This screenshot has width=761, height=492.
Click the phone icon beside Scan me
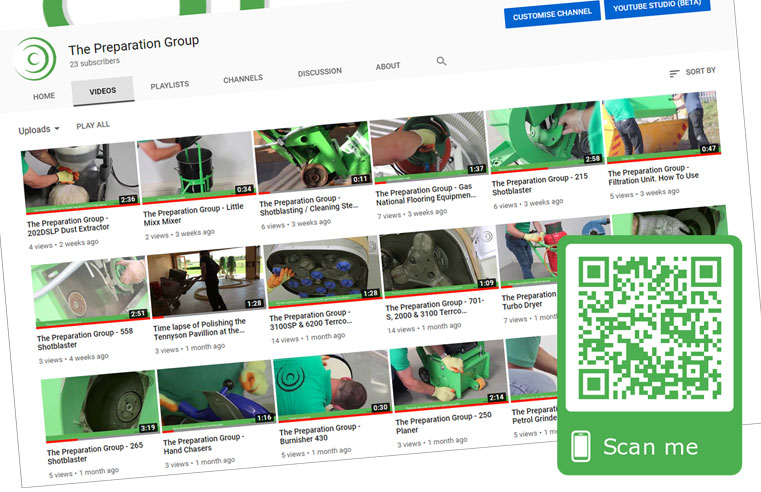pos(580,446)
